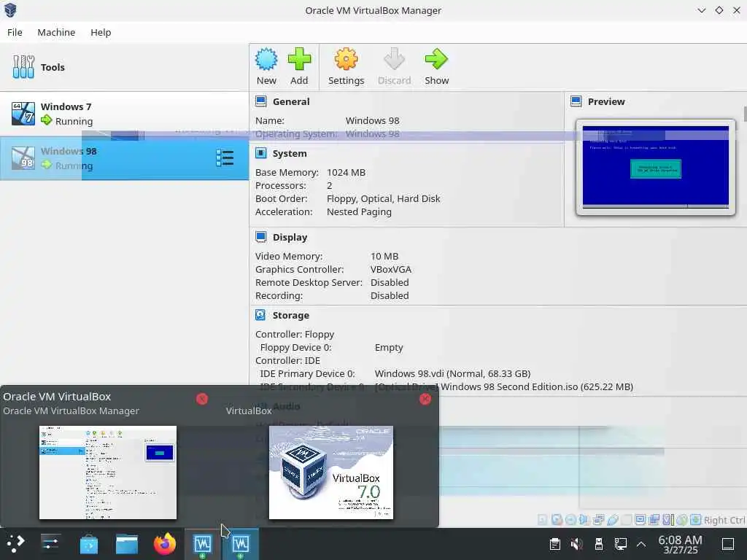Click the 'Empty' floppy device value

coord(389,347)
